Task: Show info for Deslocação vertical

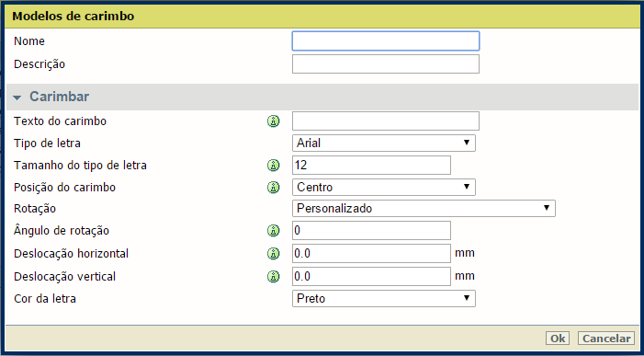Action: (273, 277)
